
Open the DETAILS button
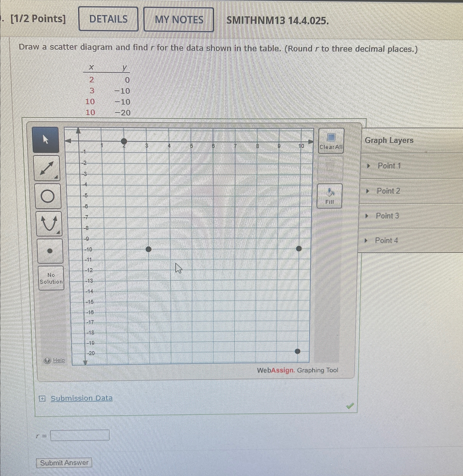[x=108, y=19]
